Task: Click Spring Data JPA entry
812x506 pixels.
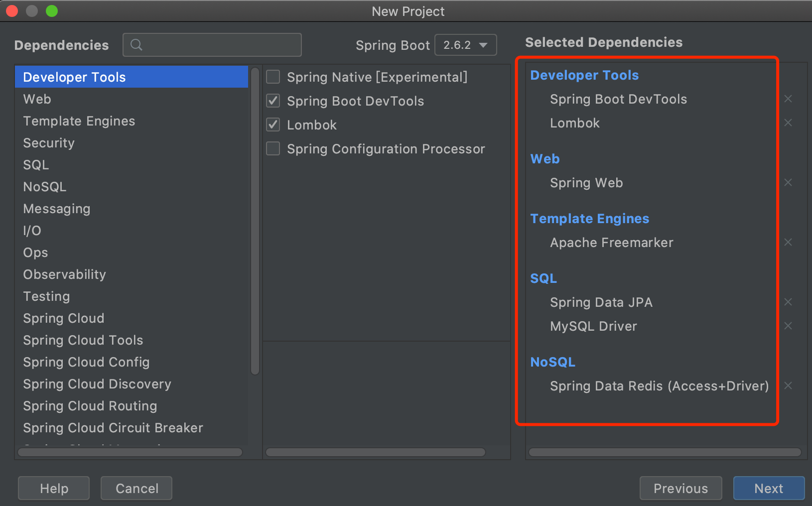Action: coord(601,302)
